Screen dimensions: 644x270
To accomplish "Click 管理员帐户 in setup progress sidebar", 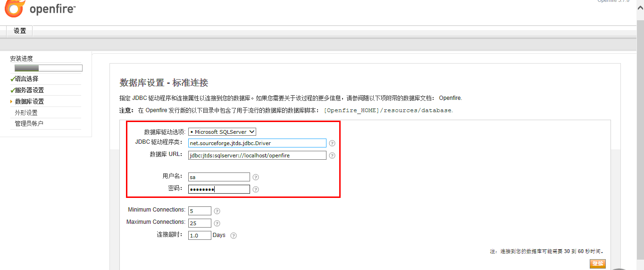I will point(29,123).
